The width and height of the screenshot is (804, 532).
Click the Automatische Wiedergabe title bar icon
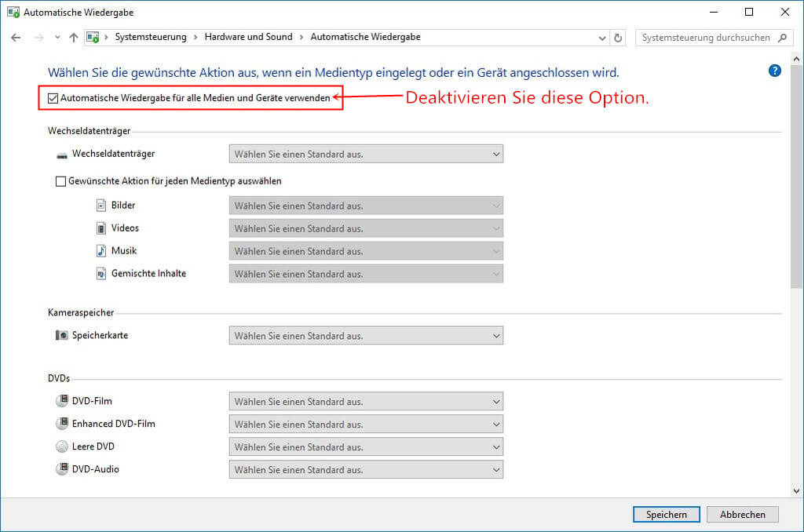click(13, 12)
